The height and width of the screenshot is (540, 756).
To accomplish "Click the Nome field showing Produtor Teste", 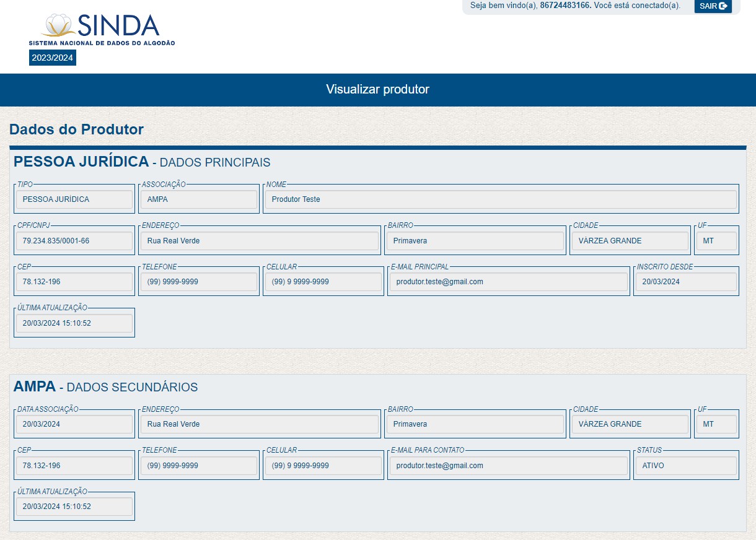I will 500,199.
